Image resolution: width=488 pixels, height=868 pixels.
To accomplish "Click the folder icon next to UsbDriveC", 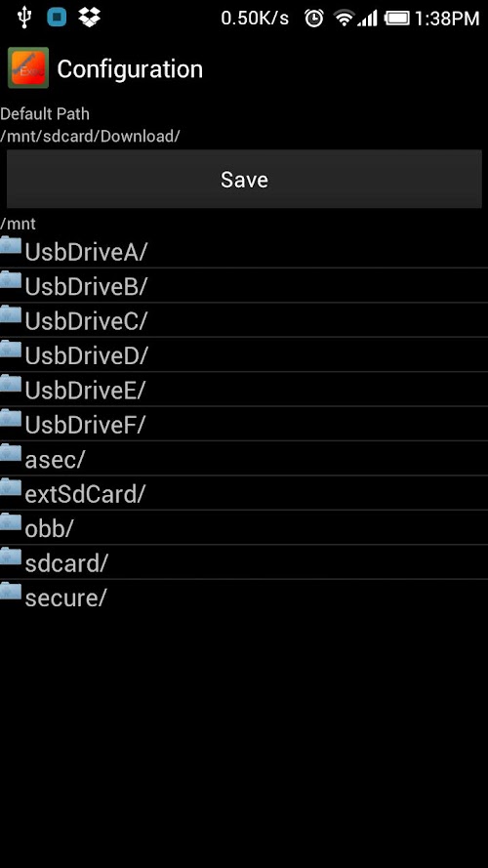I will [11, 313].
